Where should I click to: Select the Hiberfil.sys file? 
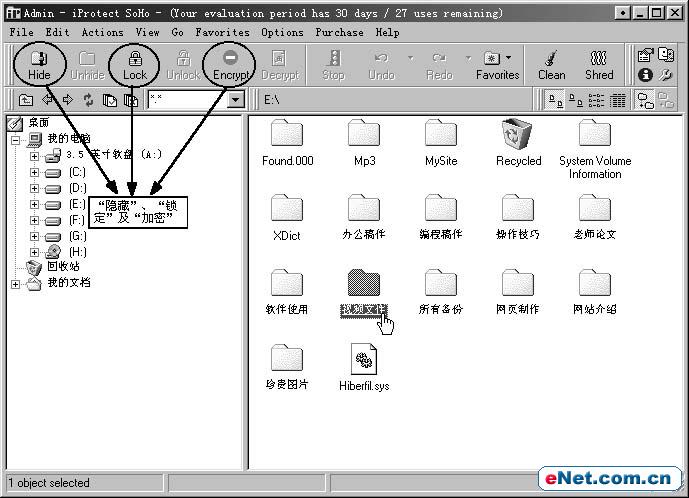point(364,367)
